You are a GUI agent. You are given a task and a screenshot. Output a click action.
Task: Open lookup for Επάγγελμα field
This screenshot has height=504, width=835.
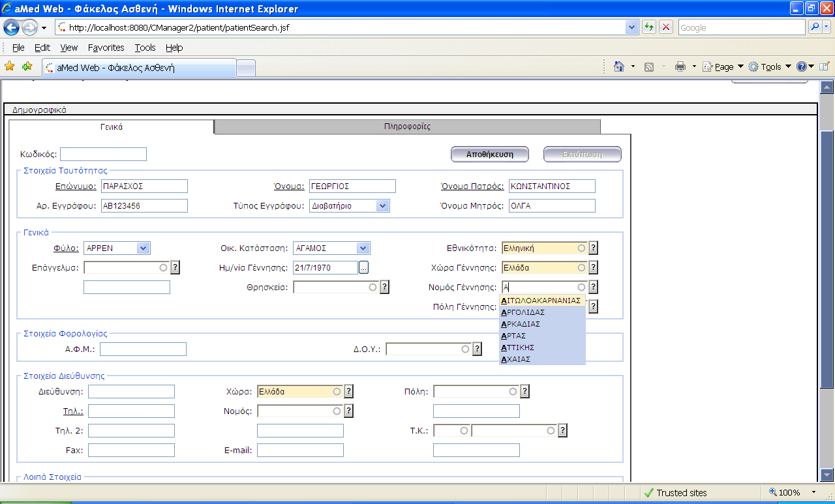pyautogui.click(x=175, y=267)
